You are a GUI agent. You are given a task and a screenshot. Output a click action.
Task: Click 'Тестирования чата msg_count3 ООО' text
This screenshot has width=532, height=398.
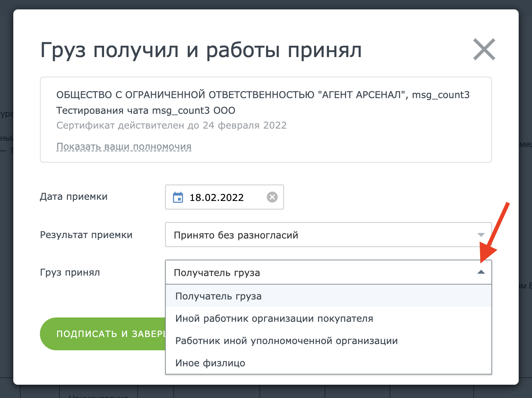(x=146, y=111)
